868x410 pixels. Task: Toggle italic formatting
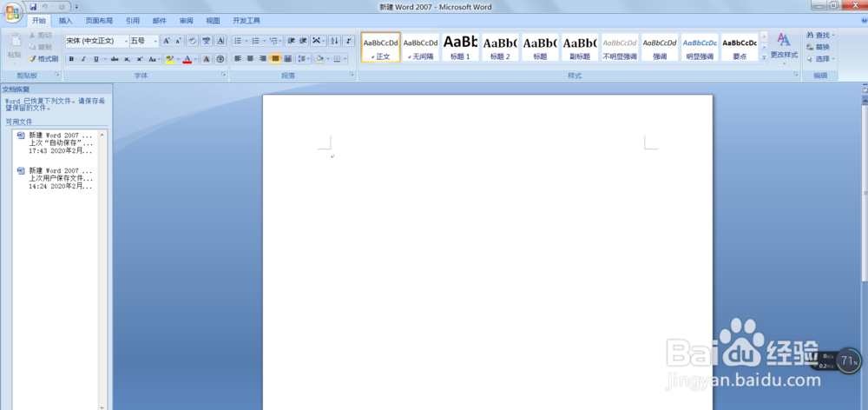point(83,59)
